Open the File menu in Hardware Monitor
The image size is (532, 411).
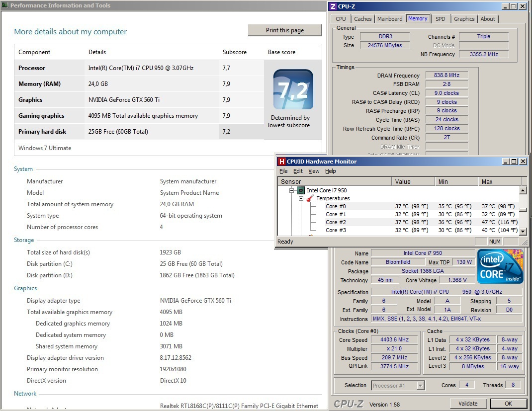pos(283,171)
